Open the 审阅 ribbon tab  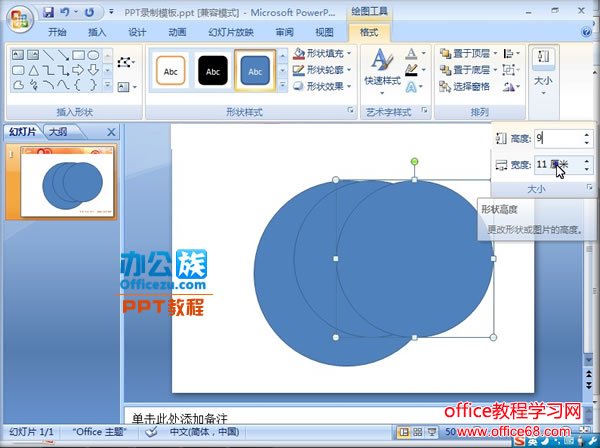pyautogui.click(x=284, y=32)
